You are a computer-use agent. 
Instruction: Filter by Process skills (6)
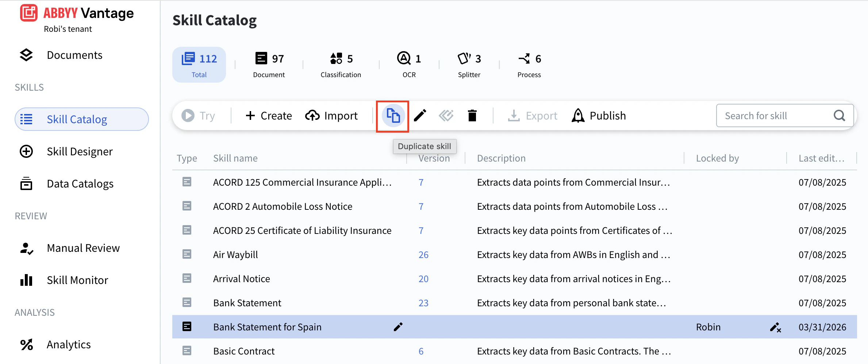529,65
